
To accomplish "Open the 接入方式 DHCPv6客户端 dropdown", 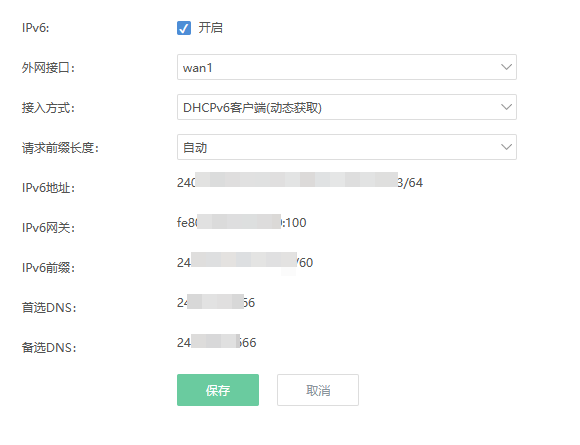I will click(347, 107).
